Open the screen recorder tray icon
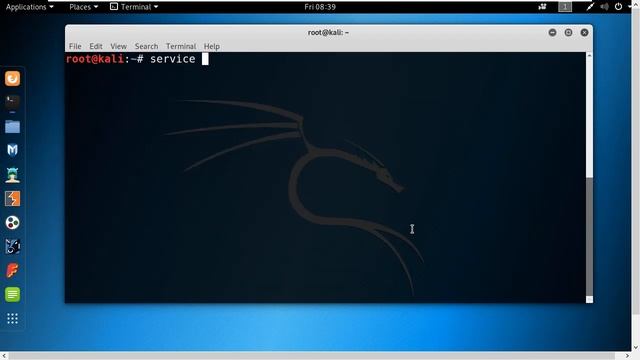The width and height of the screenshot is (640, 360). [x=542, y=7]
